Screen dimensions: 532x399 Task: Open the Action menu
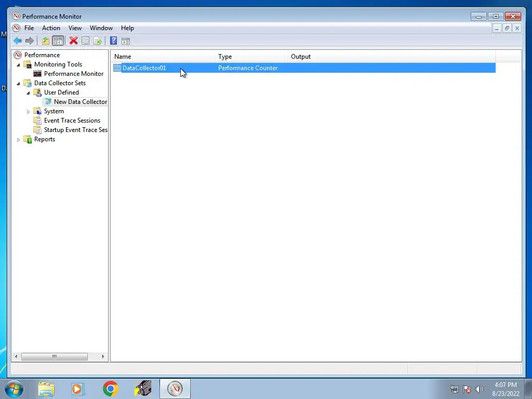click(51, 28)
